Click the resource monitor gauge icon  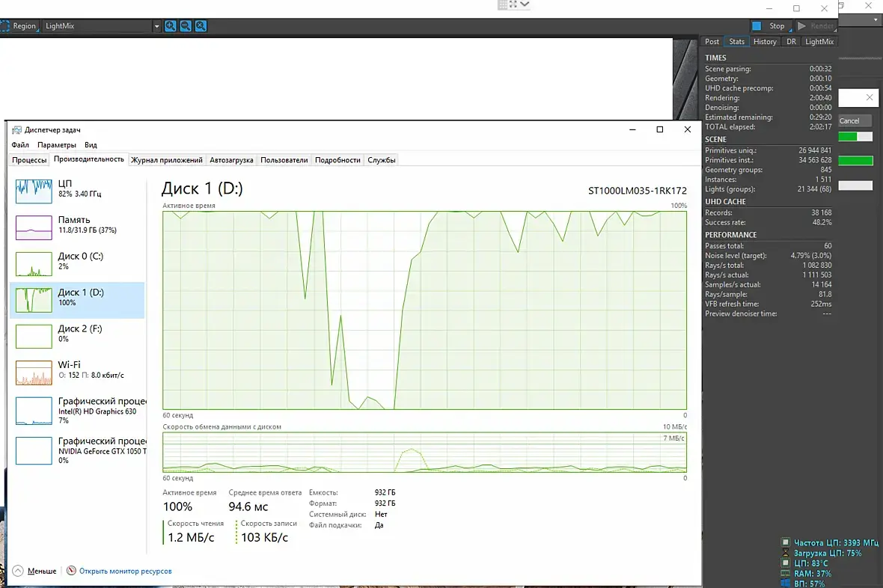click(x=71, y=571)
